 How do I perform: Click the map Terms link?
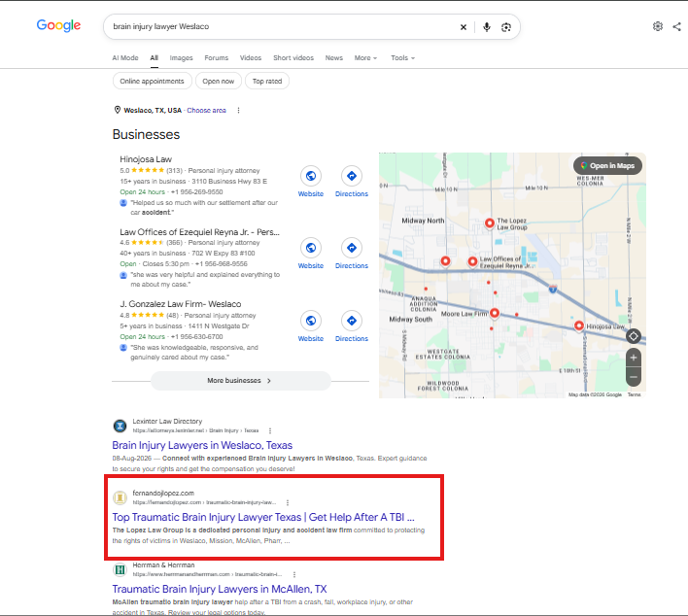[x=634, y=394]
